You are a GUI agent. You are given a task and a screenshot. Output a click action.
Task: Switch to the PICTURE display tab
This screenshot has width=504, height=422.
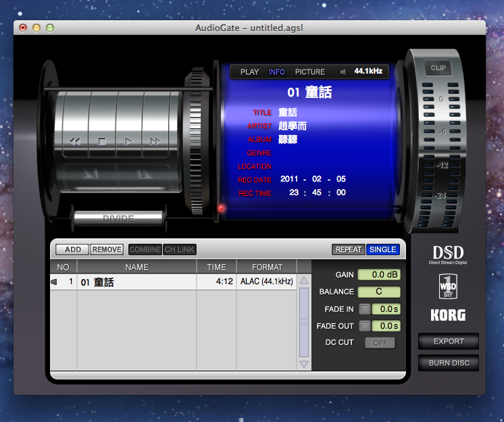point(309,72)
